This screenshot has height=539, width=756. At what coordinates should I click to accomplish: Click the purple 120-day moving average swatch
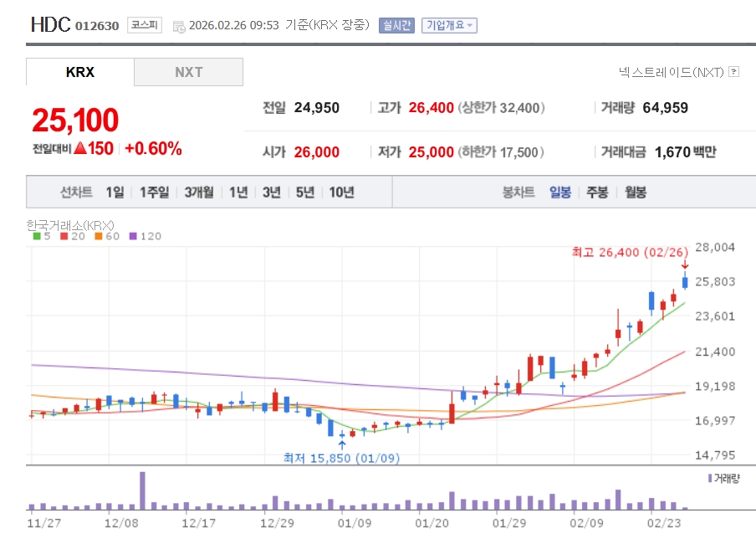(133, 236)
